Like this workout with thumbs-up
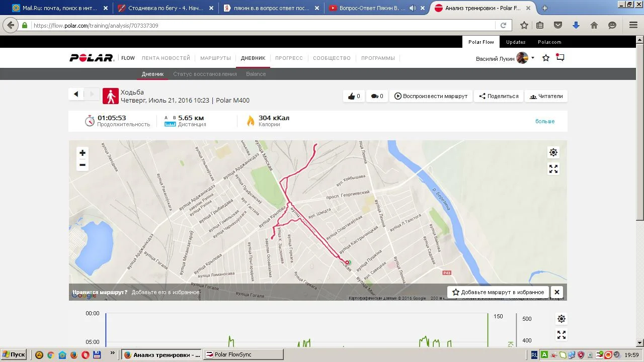This screenshot has height=362, width=644. tap(354, 96)
